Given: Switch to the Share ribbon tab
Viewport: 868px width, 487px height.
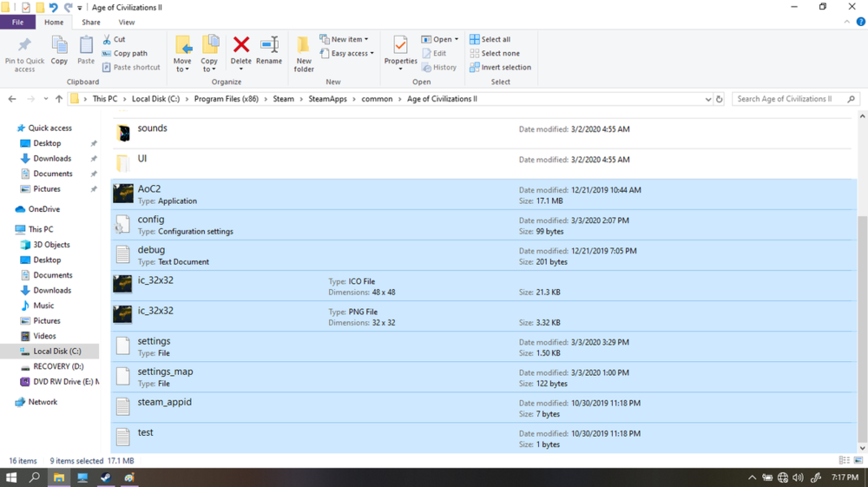Looking at the screenshot, I should tap(91, 23).
